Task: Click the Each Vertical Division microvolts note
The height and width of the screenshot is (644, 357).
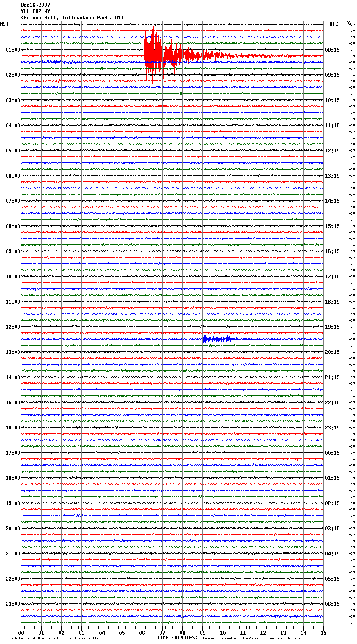Action: tap(53, 638)
